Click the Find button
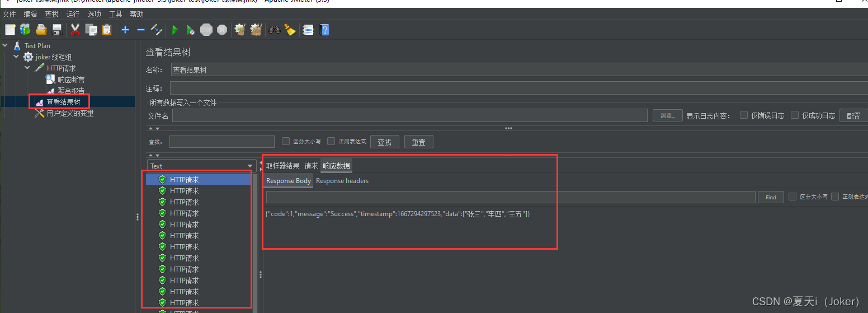This screenshot has width=868, height=313. (771, 197)
